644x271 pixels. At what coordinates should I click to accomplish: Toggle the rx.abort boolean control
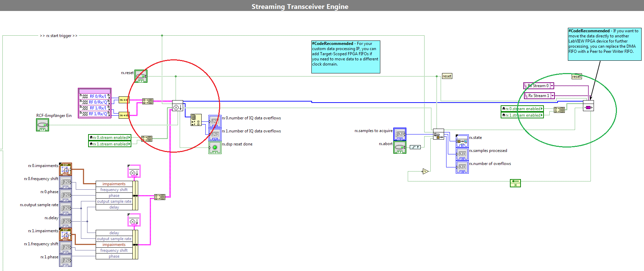click(399, 147)
